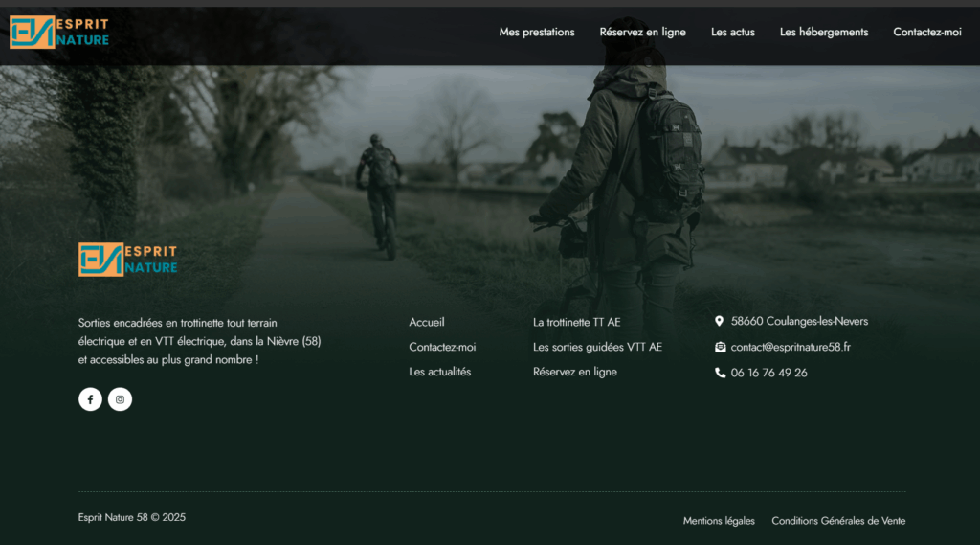Open the Mes prestations menu
980x545 pixels.
537,32
